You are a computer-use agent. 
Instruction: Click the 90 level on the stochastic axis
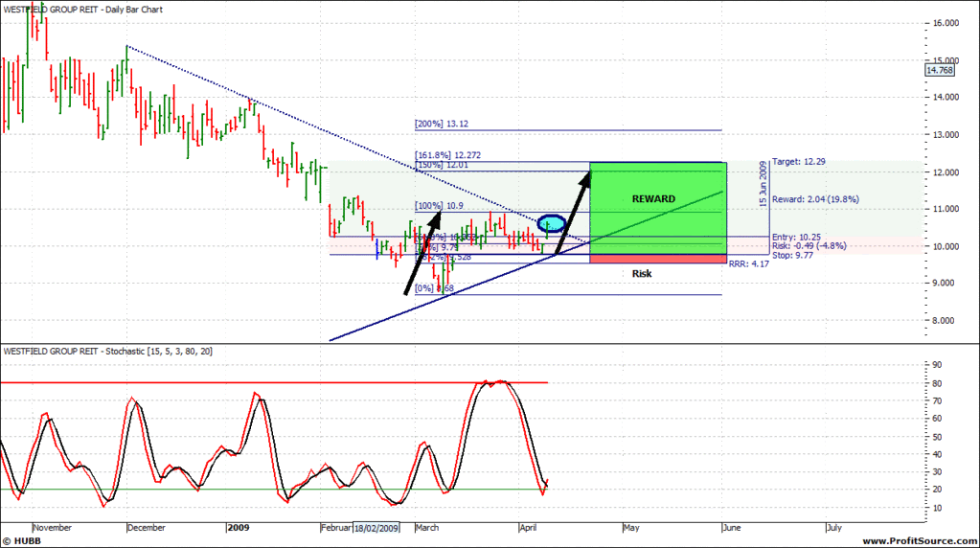coord(936,365)
